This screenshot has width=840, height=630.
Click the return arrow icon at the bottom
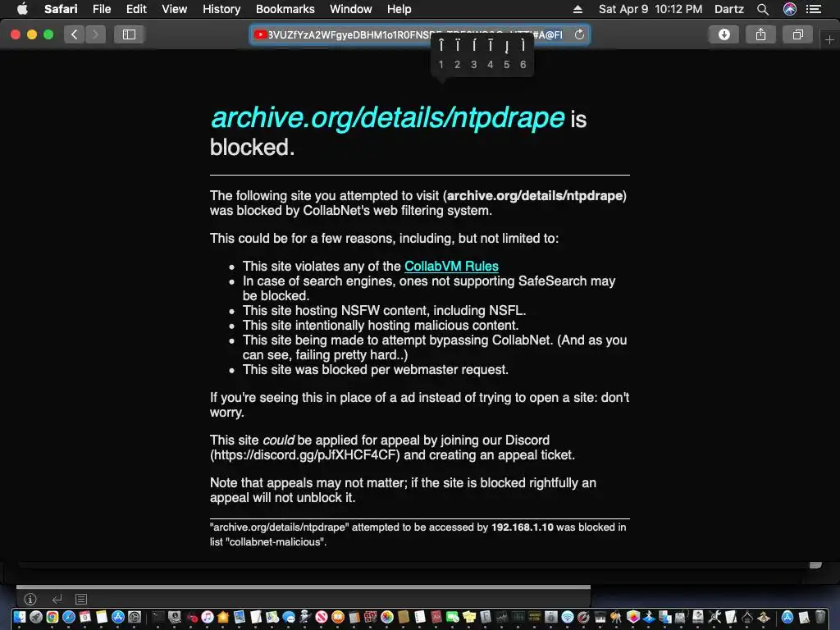tap(57, 599)
